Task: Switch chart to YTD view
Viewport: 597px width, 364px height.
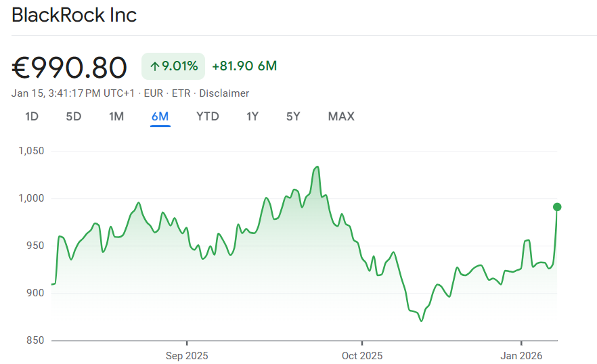Action: [208, 116]
